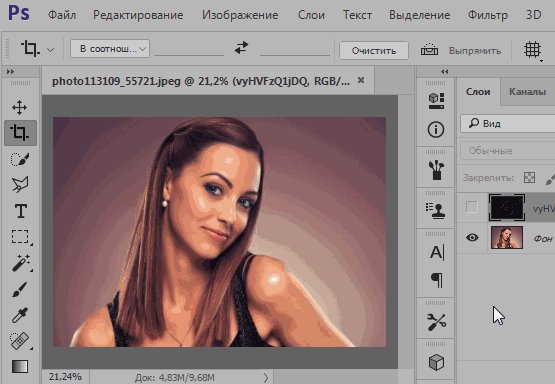Image resolution: width=555 pixels, height=384 pixels.
Task: Switch to the Каналы tab
Action: pos(527,92)
